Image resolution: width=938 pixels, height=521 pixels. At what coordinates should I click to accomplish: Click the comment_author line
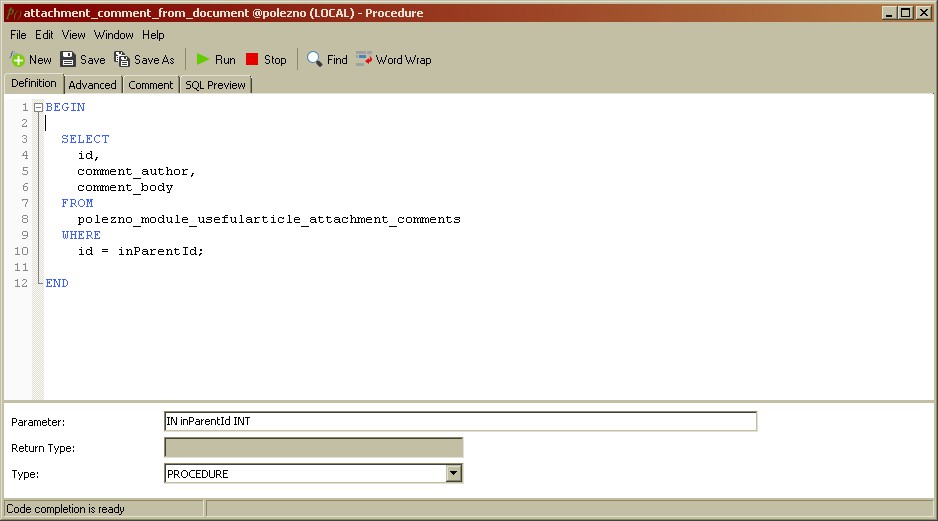136,172
